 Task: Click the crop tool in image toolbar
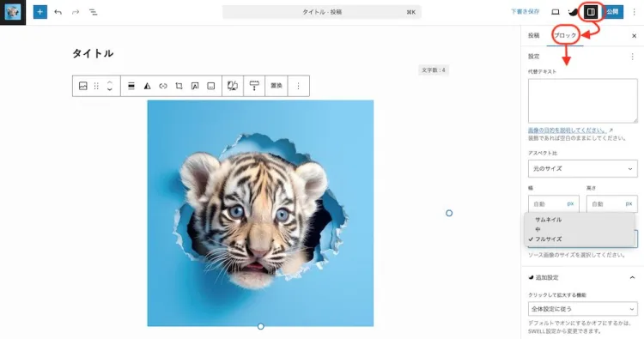coord(179,86)
